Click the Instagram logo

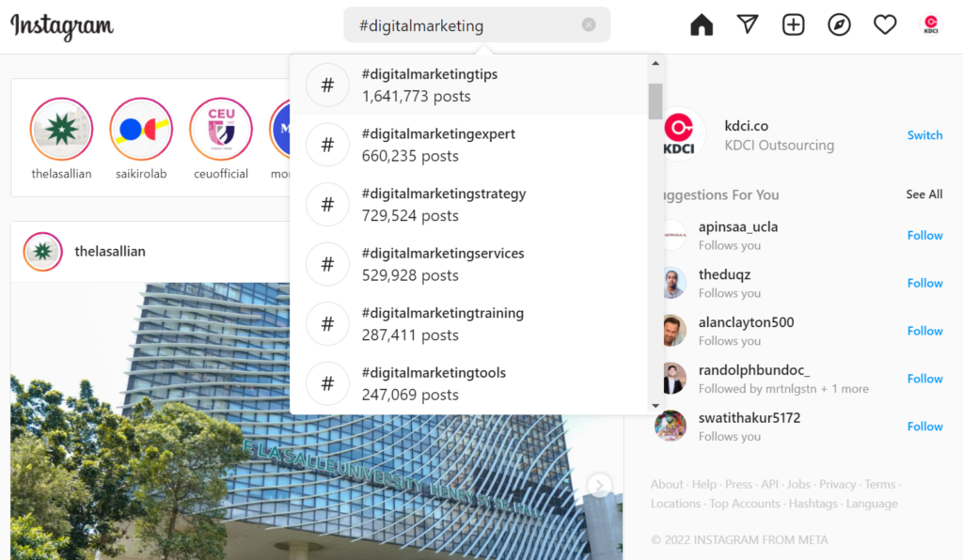click(x=62, y=26)
